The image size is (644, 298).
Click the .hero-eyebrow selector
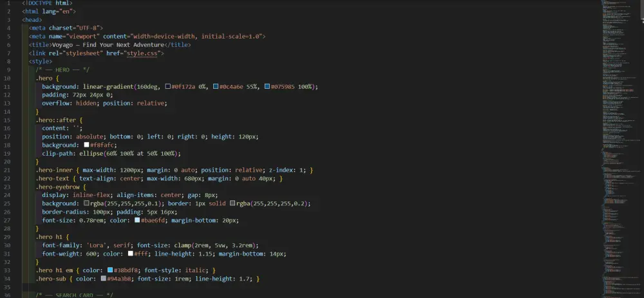point(57,187)
